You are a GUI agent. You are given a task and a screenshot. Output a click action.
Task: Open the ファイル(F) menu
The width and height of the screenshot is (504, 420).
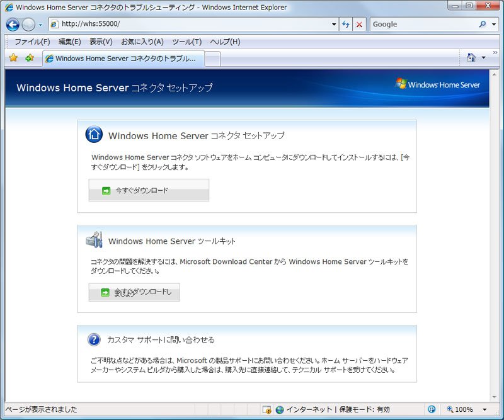pos(33,42)
